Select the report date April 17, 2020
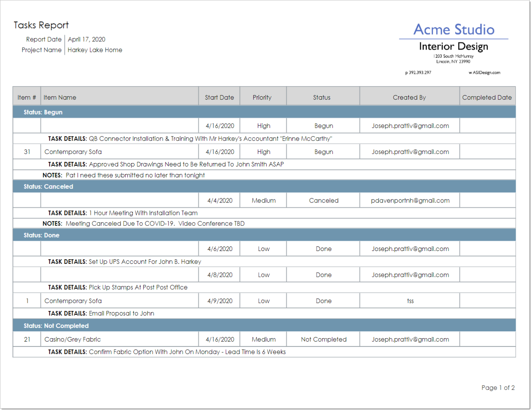532x411 pixels. coord(86,39)
